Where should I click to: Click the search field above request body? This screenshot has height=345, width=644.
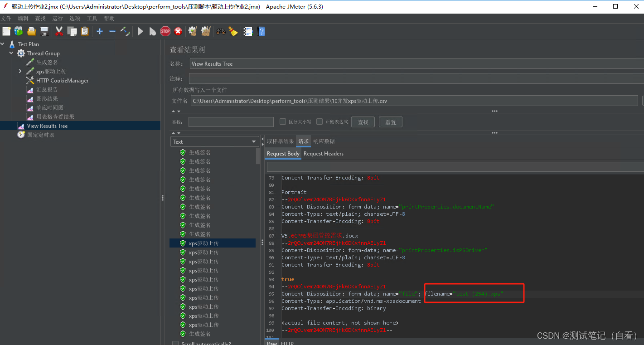(455, 167)
